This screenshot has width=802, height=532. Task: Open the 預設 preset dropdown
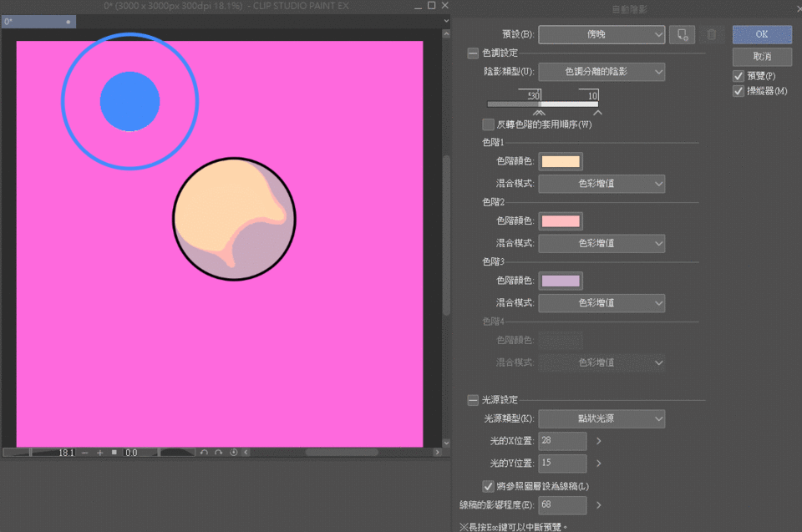601,35
